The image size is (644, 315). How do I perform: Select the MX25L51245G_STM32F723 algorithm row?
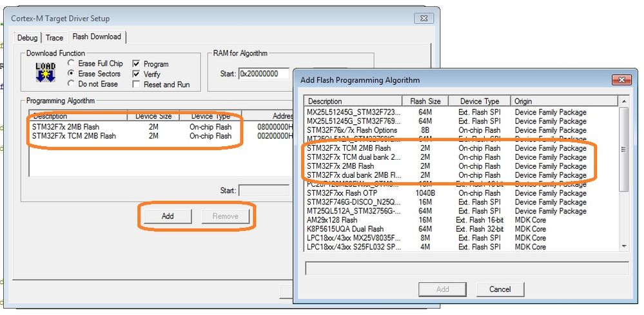(461, 112)
